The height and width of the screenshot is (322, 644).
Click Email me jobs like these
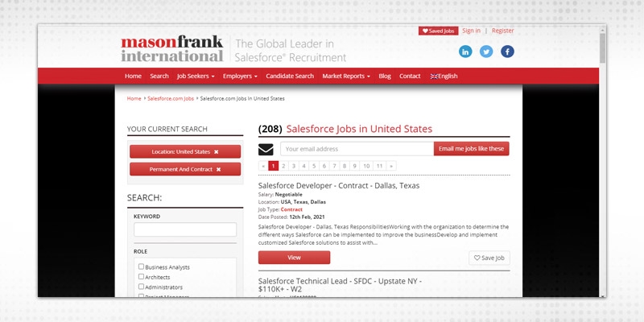pyautogui.click(x=471, y=149)
